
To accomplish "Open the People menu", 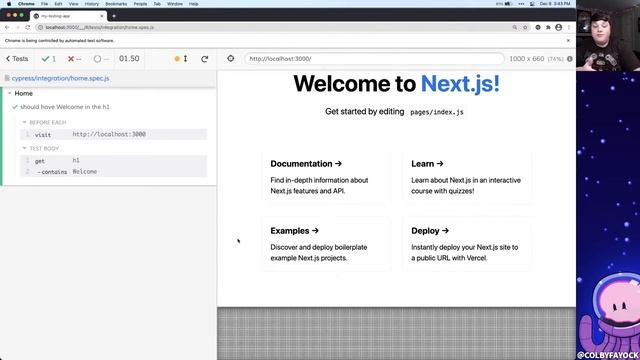I will click(x=140, y=4).
